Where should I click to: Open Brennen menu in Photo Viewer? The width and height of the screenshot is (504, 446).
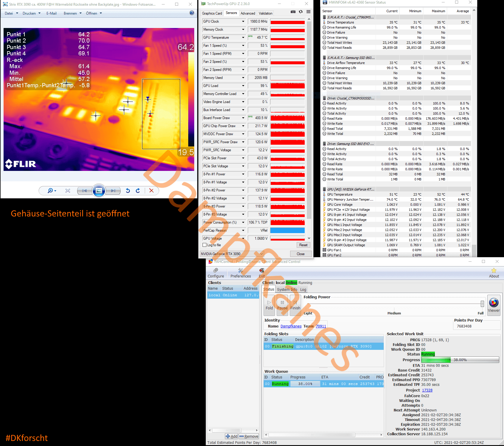73,13
